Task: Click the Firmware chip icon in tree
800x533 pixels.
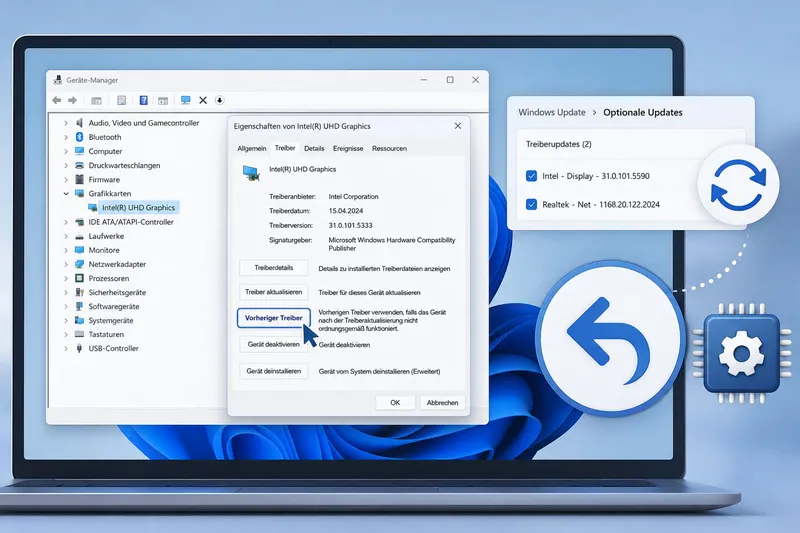Action: pos(79,180)
